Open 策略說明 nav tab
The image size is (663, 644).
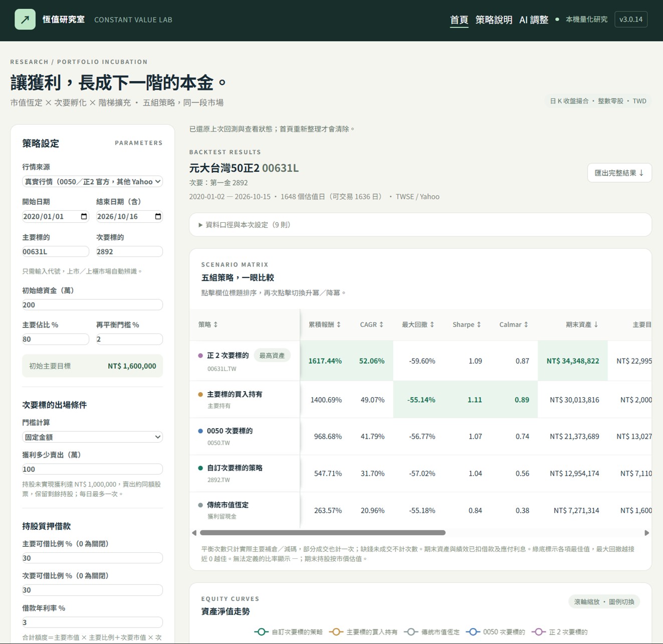point(494,20)
